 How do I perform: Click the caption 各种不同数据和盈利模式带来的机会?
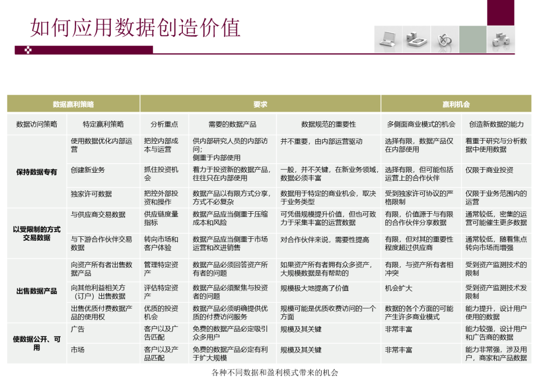pos(275,372)
